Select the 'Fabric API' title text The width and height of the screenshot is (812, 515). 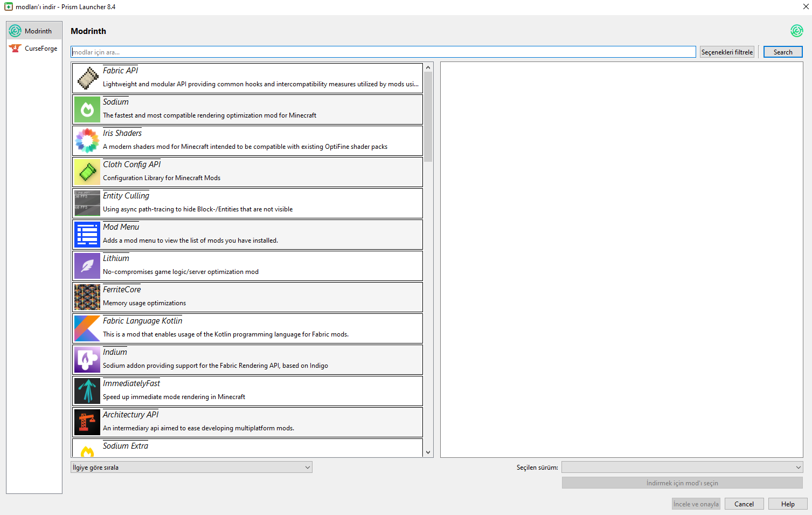120,71
